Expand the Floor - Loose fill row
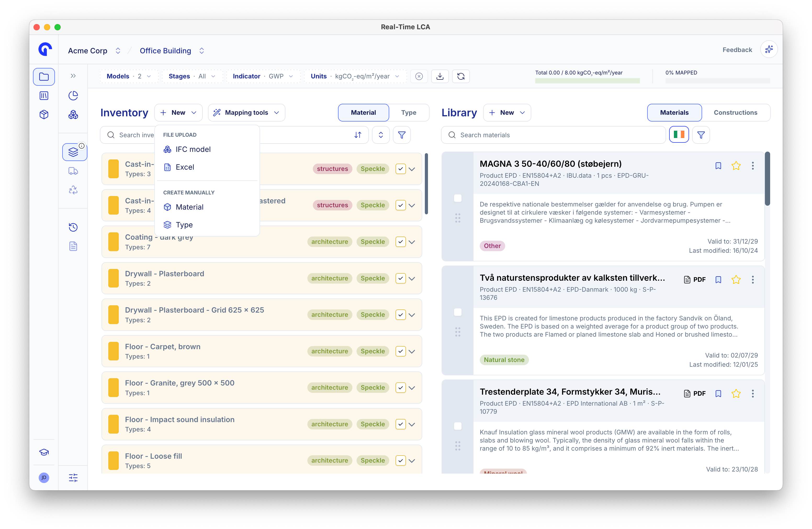 (x=412, y=461)
